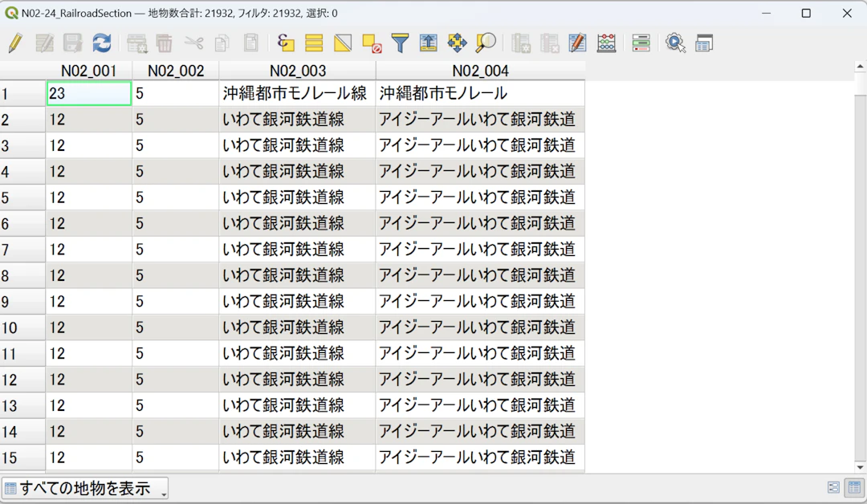
Task: Click the deselect all features icon
Action: pos(372,43)
